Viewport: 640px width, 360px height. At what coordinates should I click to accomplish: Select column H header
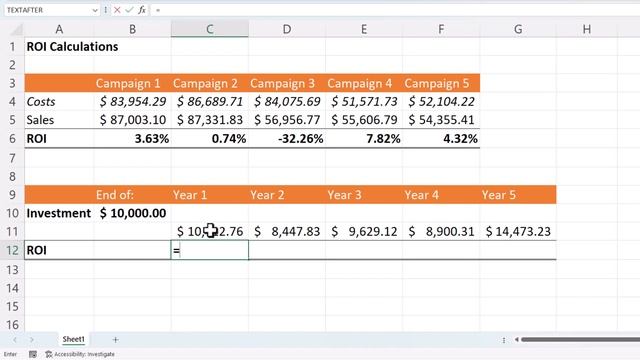click(x=587, y=29)
